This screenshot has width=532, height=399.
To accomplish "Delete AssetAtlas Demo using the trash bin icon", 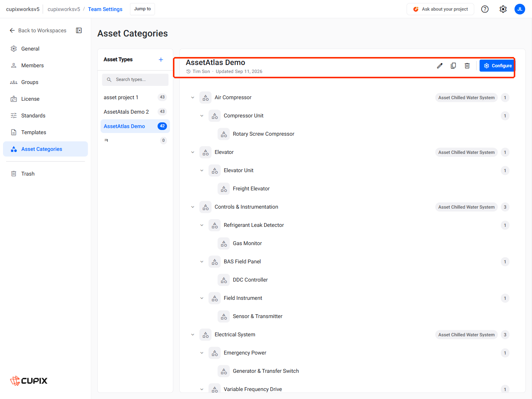I will (x=467, y=66).
